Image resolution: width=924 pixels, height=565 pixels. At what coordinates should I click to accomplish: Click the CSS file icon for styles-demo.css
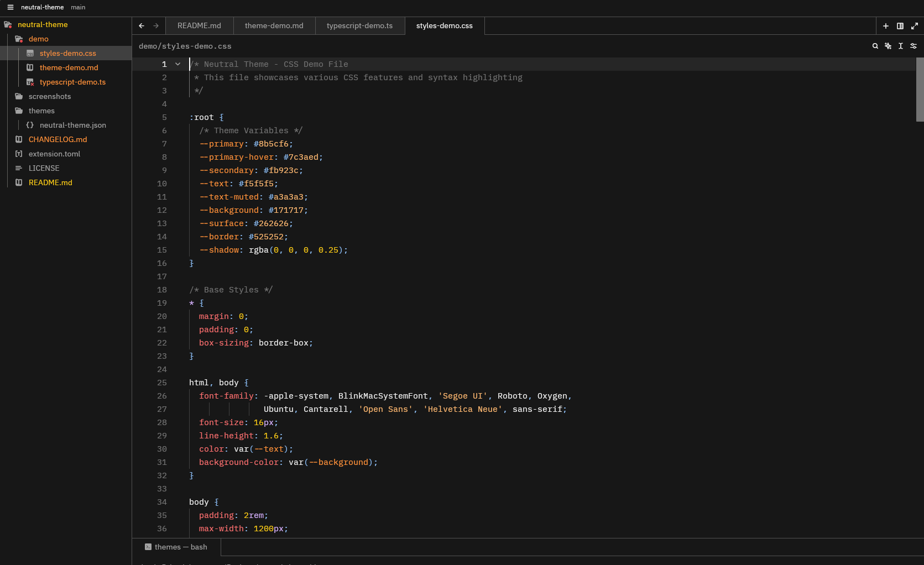tap(30, 53)
